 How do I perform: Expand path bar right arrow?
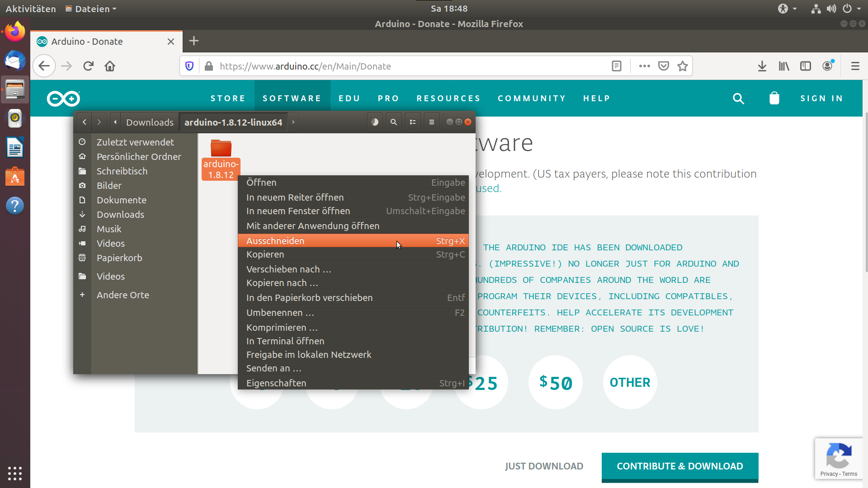point(293,122)
